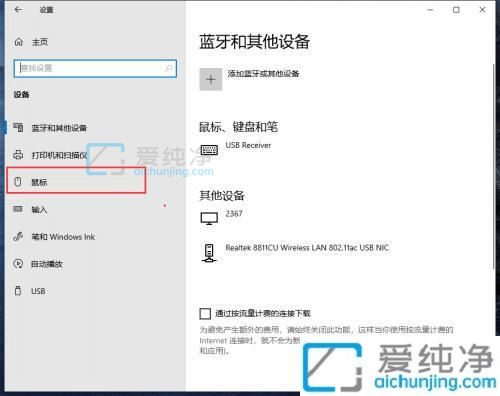Select 蓝牙和其他设备 in sidebar
The height and width of the screenshot is (396, 500).
(59, 128)
